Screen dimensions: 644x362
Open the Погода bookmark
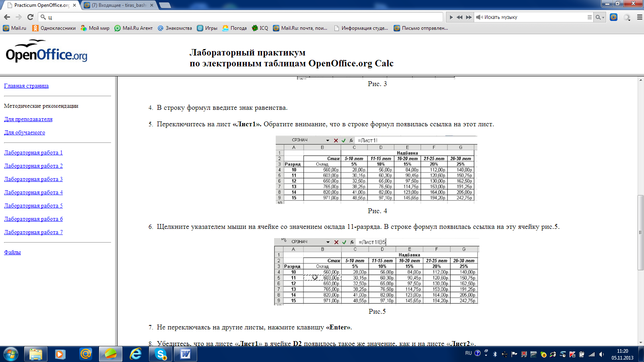coord(234,28)
